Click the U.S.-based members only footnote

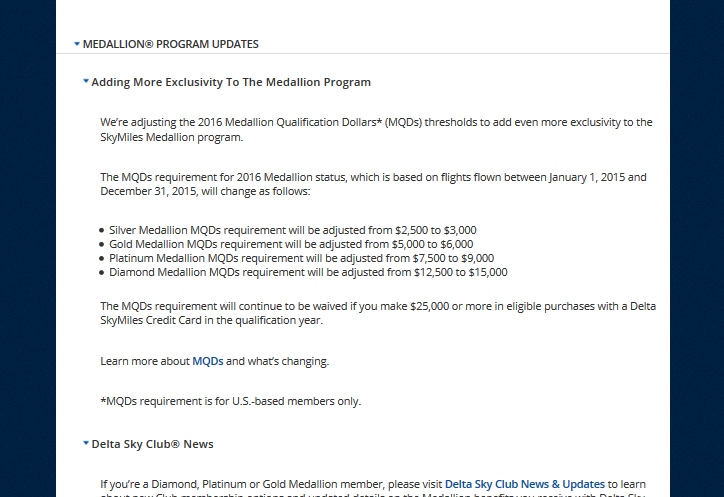[x=231, y=401]
